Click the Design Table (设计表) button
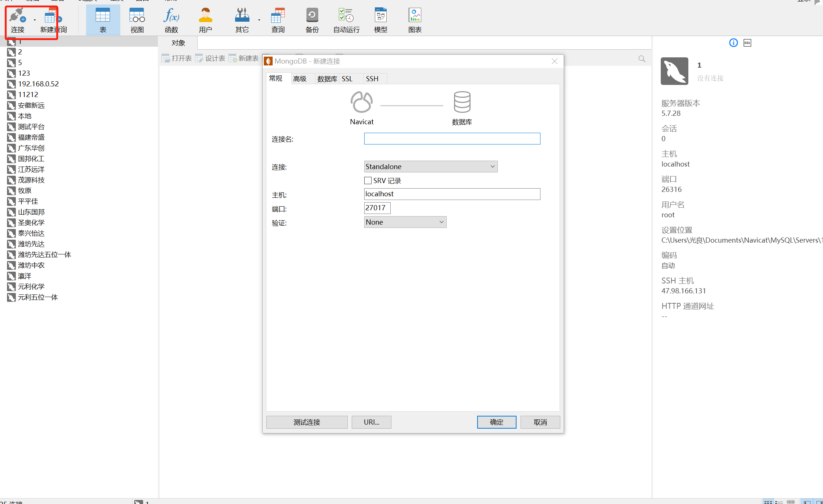This screenshot has width=823, height=504. 210,58
